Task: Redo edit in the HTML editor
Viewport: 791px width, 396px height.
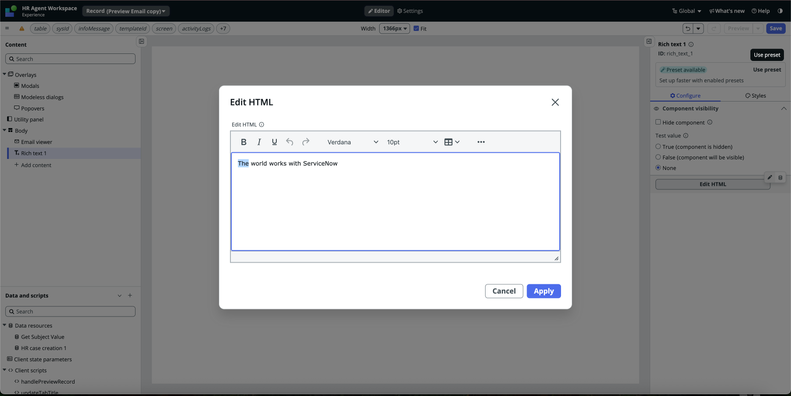Action: (305, 142)
